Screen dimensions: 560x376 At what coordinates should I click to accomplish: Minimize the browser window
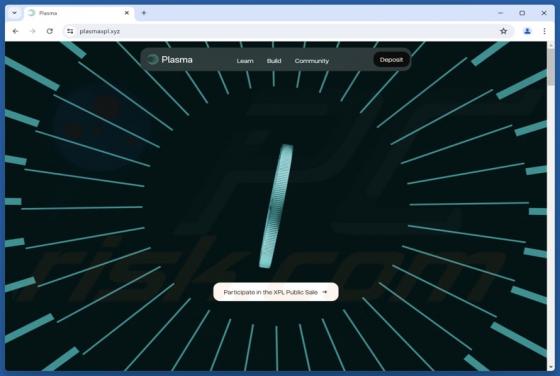[500, 13]
